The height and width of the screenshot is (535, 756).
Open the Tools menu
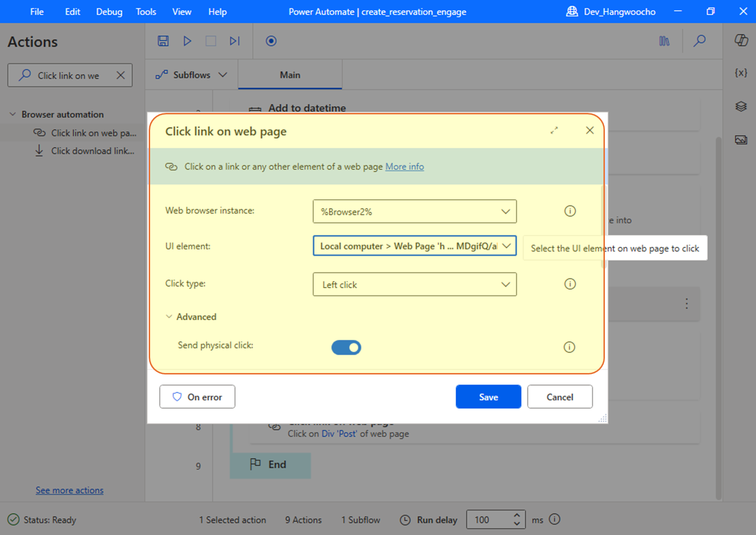[146, 12]
